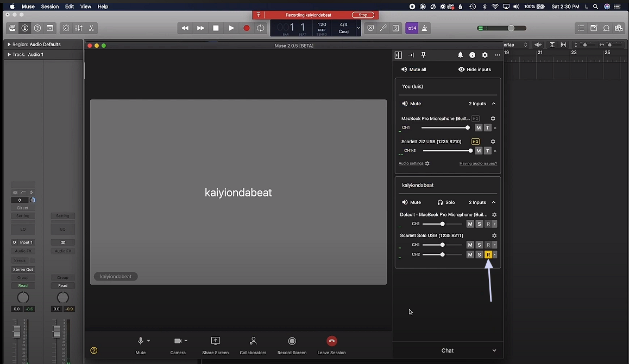
Task: Open Scarlett Solo USB settings gear
Action: point(494,235)
